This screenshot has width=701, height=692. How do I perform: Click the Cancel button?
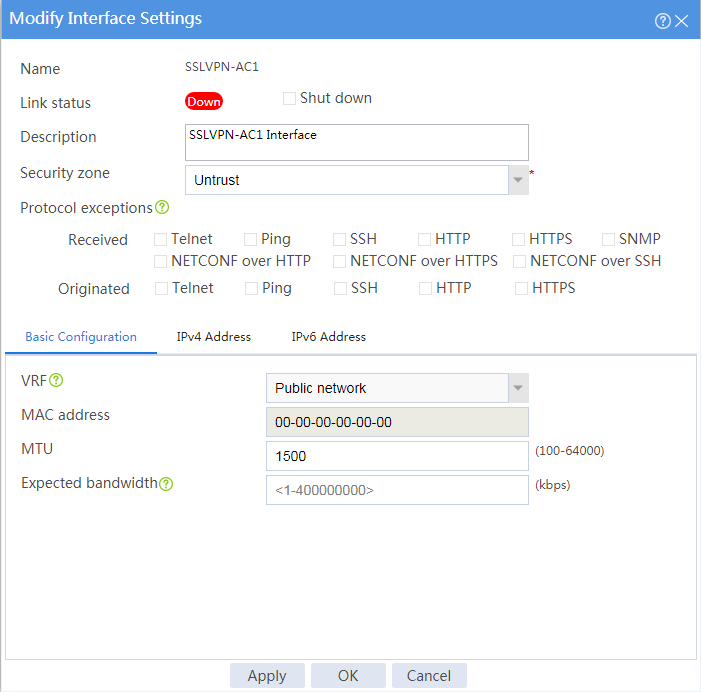pyautogui.click(x=429, y=675)
